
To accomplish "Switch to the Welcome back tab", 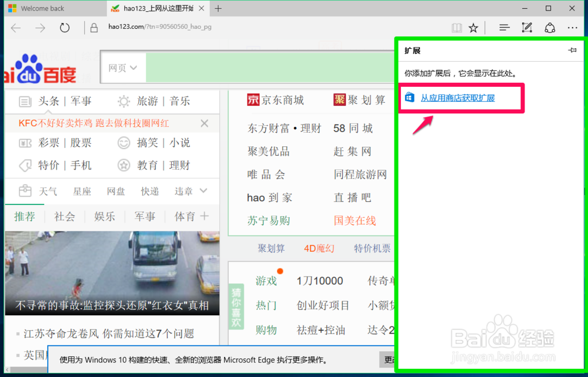I will pyautogui.click(x=55, y=8).
